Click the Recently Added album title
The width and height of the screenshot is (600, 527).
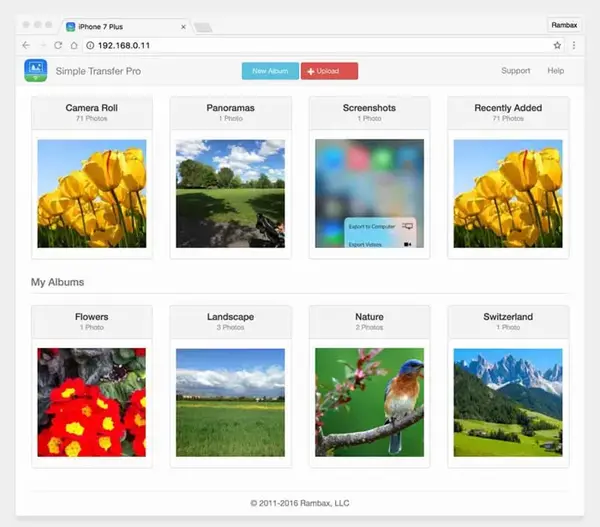tap(508, 108)
